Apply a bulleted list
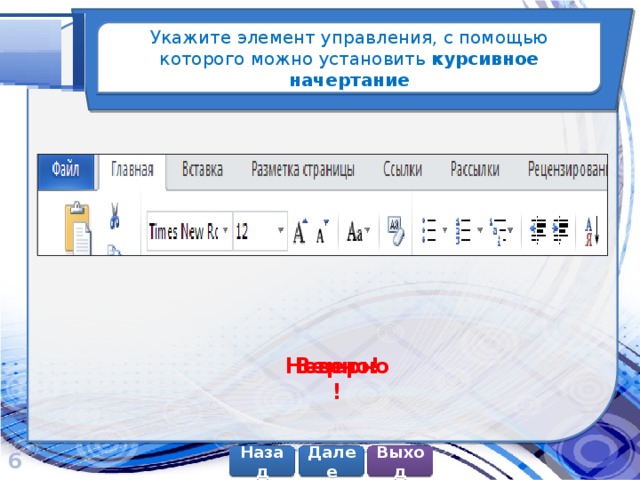 429,231
